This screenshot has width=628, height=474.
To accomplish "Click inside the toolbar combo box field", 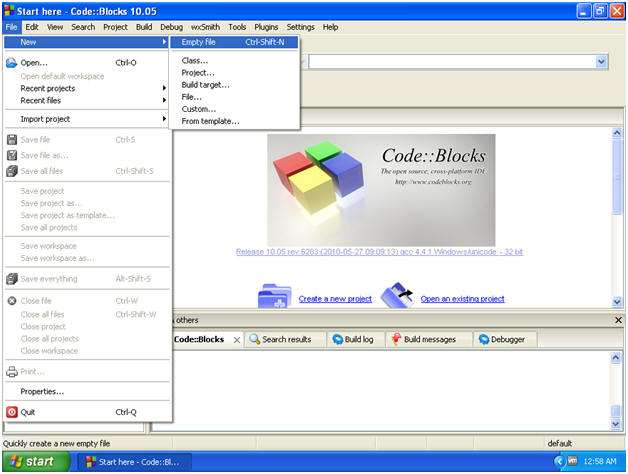I will 452,62.
